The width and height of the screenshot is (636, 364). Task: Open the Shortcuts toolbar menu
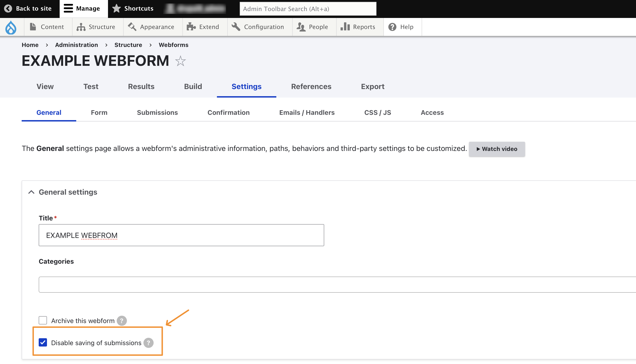[x=133, y=9]
